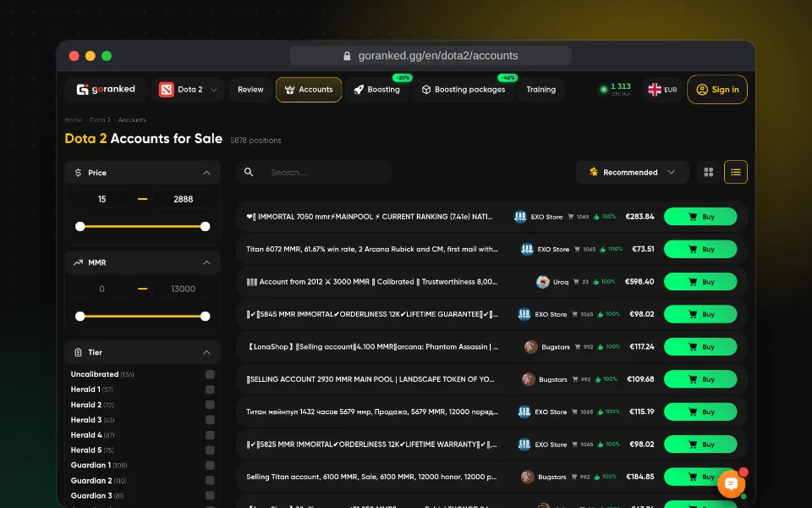812x508 pixels.
Task: Check the Herald 1 tier box
Action: pos(210,389)
